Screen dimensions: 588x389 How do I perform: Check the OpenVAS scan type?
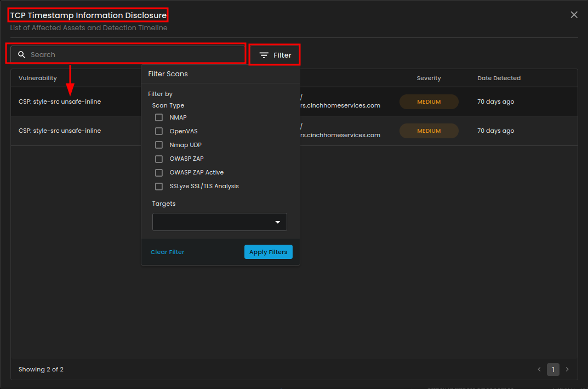coord(159,131)
